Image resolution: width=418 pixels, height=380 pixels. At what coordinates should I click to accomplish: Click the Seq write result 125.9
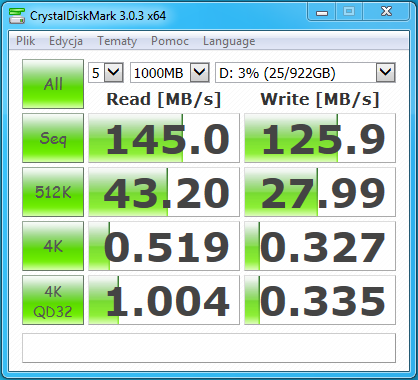point(320,138)
